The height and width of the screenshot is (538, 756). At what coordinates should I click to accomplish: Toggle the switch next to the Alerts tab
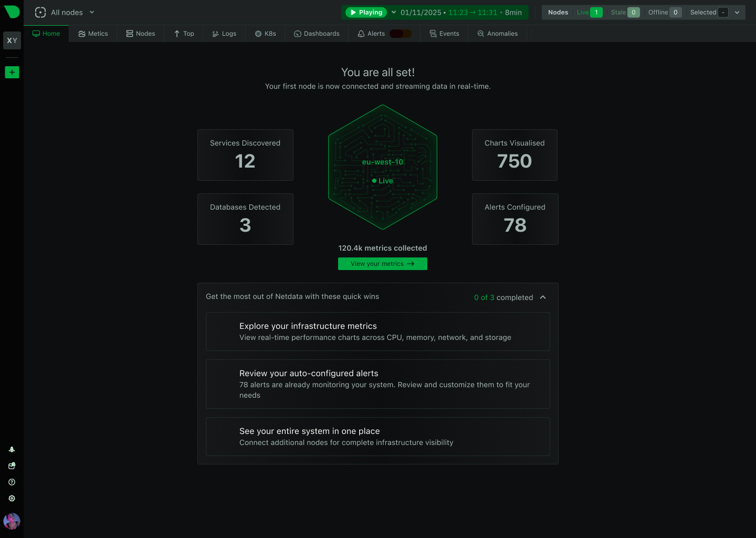point(400,33)
